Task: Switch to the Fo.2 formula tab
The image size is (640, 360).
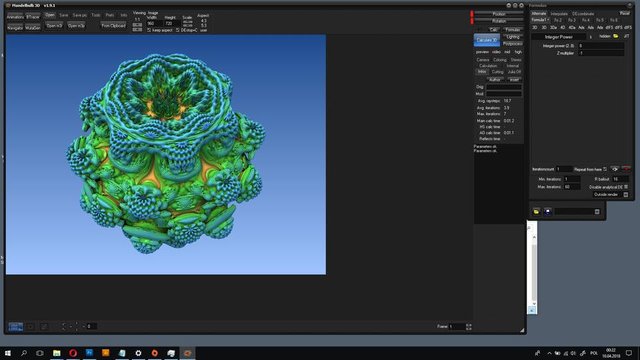Action: click(558, 20)
